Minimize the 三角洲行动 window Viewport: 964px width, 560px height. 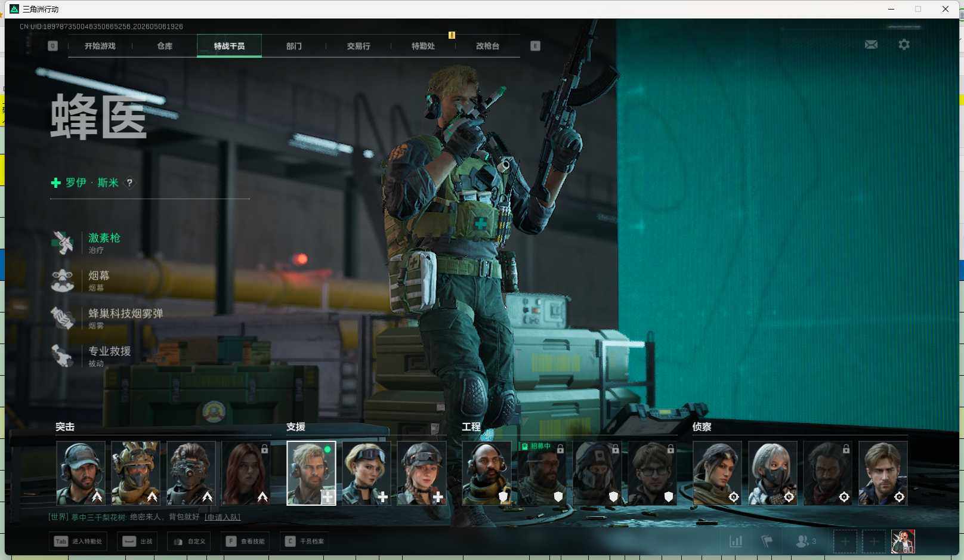891,9
